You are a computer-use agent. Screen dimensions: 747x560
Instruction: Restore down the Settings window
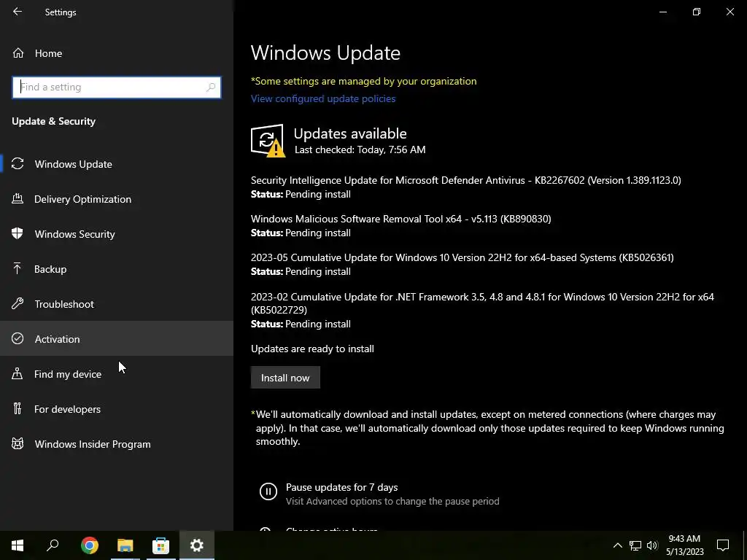pos(697,12)
